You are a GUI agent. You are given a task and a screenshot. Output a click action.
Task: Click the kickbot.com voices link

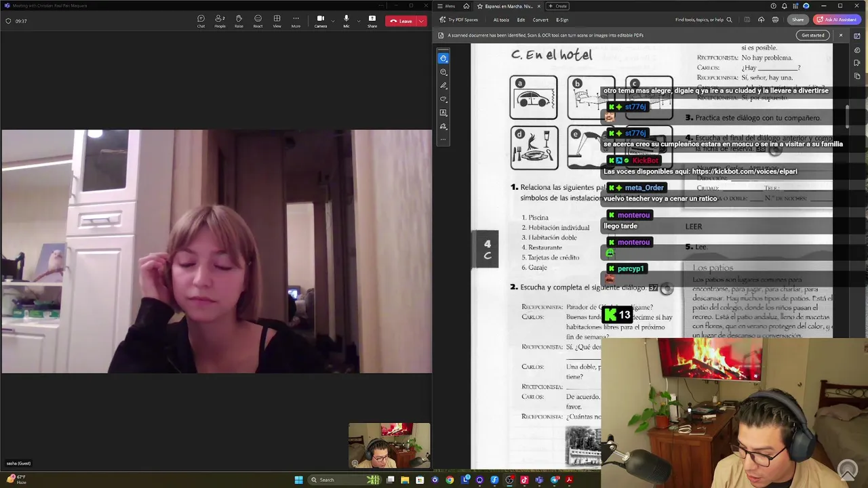point(745,171)
